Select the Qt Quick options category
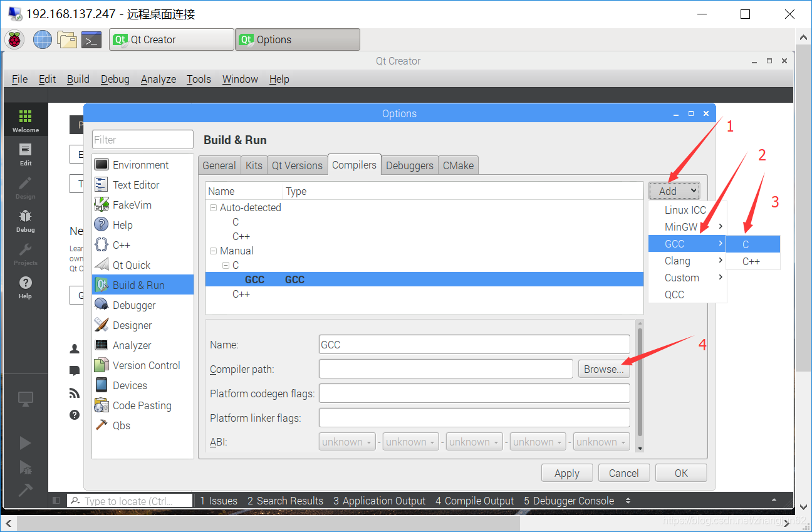Image resolution: width=812 pixels, height=532 pixels. point(143,265)
